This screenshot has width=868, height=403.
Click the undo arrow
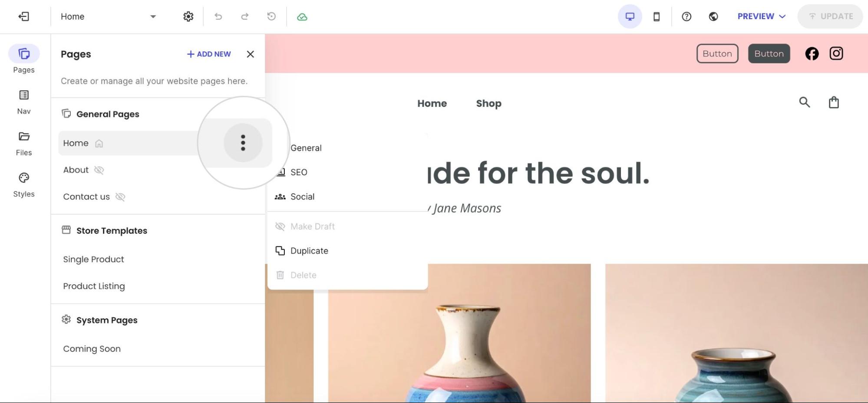click(218, 17)
